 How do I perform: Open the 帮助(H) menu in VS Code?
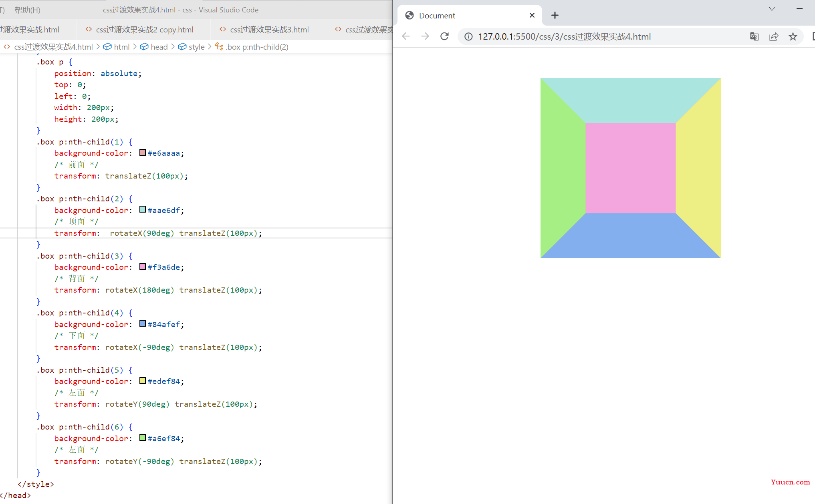coord(27,10)
